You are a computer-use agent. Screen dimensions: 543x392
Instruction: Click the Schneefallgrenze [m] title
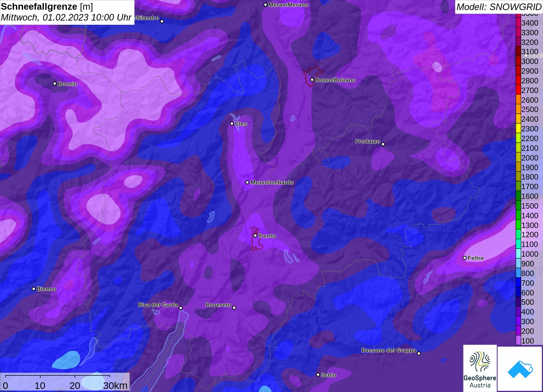tap(47, 7)
